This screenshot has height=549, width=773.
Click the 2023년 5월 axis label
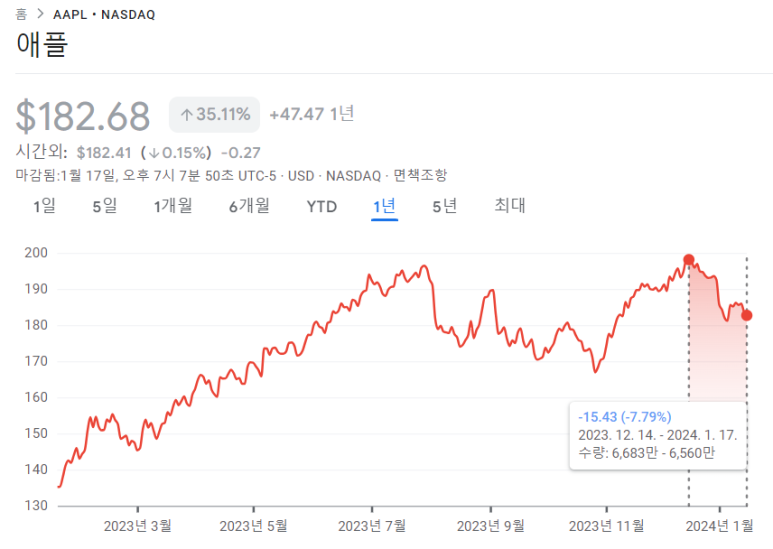[253, 526]
